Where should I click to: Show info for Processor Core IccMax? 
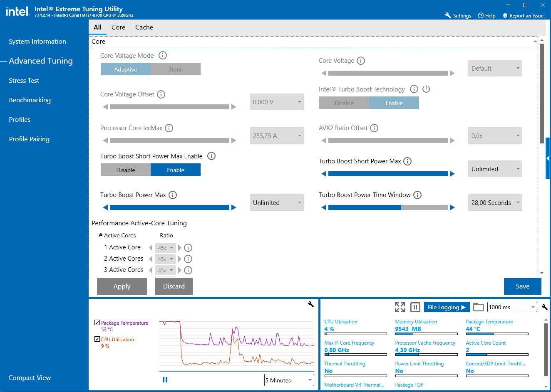point(169,128)
